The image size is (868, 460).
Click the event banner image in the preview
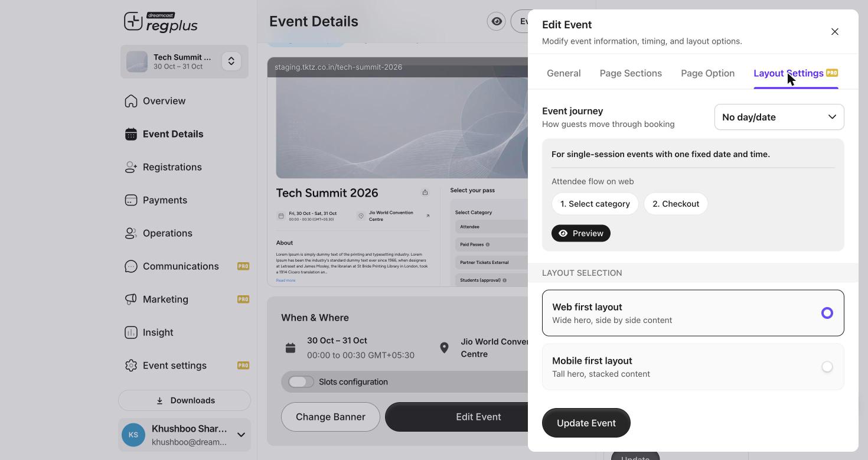(x=402, y=127)
